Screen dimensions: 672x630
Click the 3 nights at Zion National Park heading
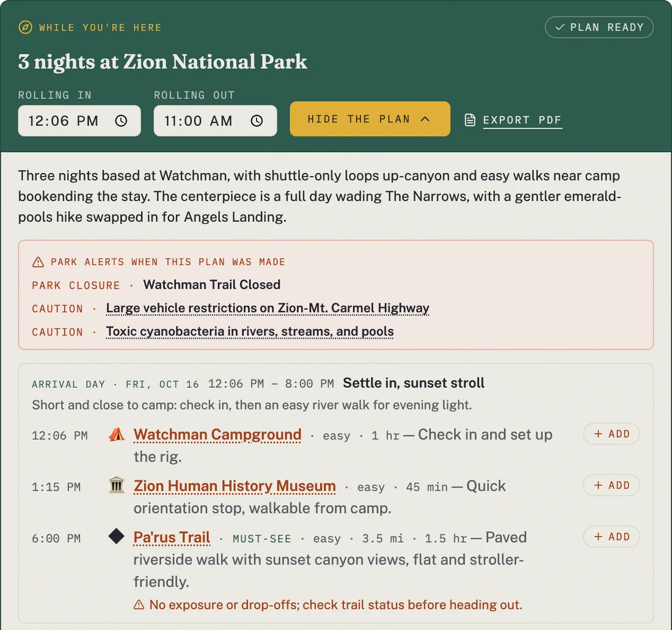click(x=163, y=61)
